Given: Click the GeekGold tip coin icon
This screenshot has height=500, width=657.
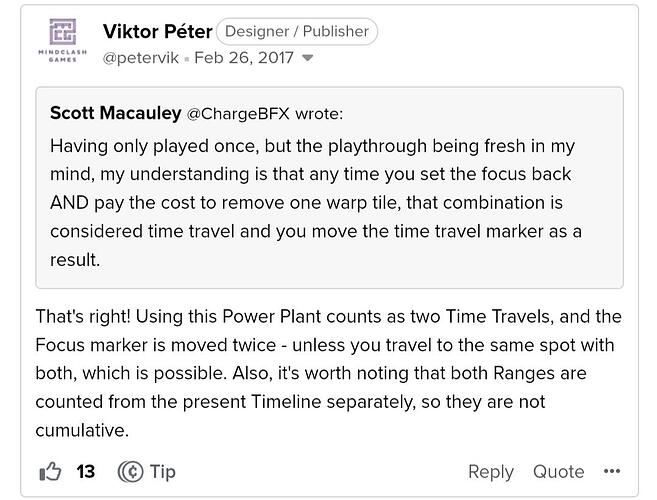Looking at the screenshot, I should pyautogui.click(x=130, y=471).
